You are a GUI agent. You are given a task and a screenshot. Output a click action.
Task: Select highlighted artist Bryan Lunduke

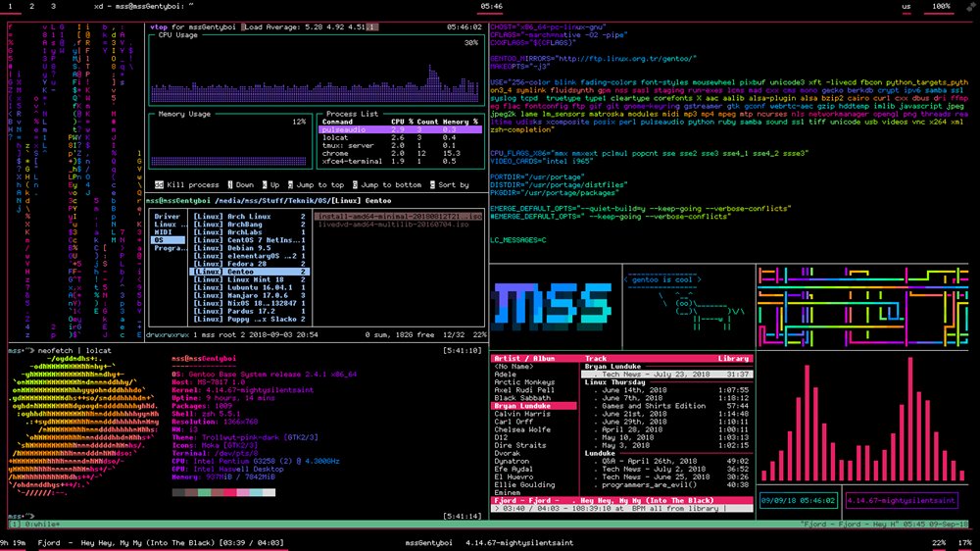(534, 406)
